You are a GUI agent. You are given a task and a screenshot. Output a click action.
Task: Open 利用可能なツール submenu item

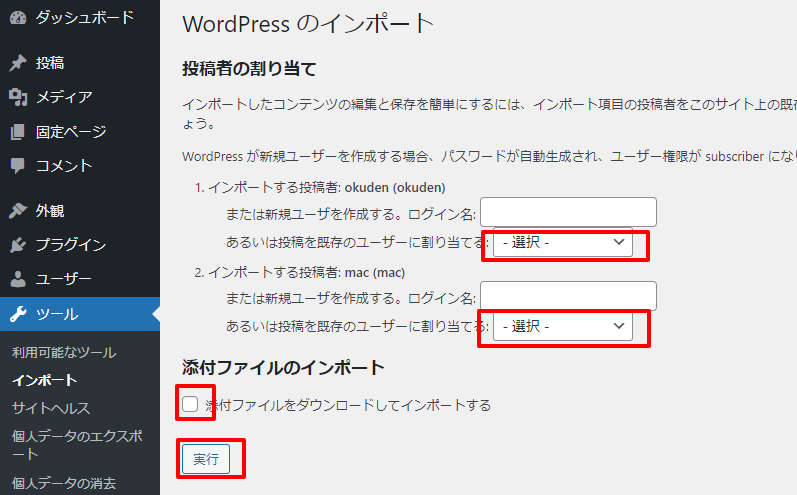64,352
